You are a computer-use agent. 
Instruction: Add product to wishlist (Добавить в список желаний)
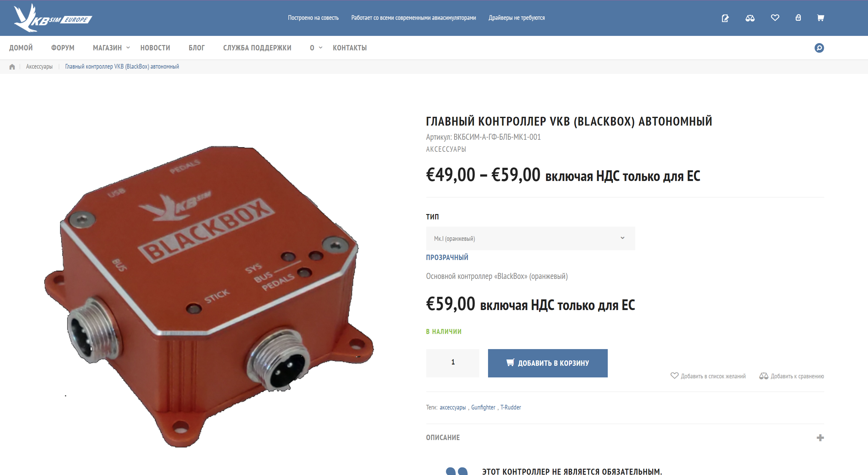click(x=708, y=376)
